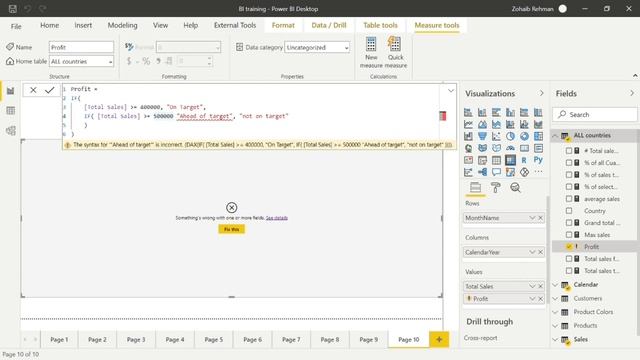Switch to Page 5 tab
The height and width of the screenshot is (360, 640).
coord(213,340)
